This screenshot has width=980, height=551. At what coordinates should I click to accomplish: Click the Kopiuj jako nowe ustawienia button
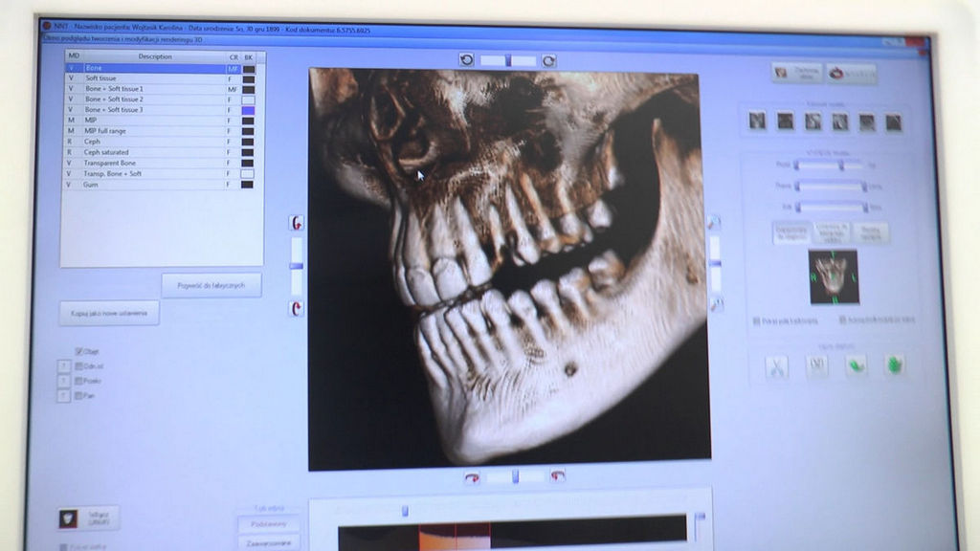pos(109,313)
